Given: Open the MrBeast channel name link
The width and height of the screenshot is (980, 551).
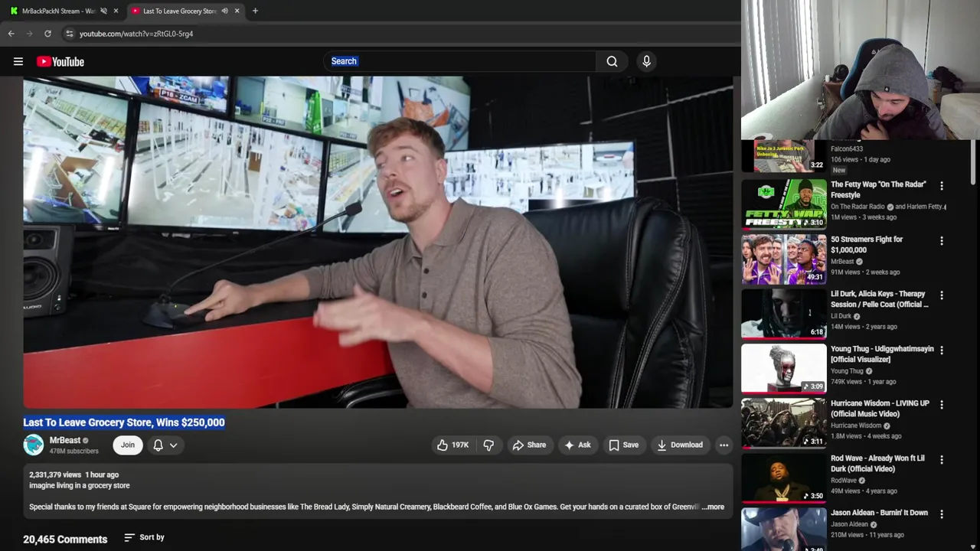Looking at the screenshot, I should [65, 440].
